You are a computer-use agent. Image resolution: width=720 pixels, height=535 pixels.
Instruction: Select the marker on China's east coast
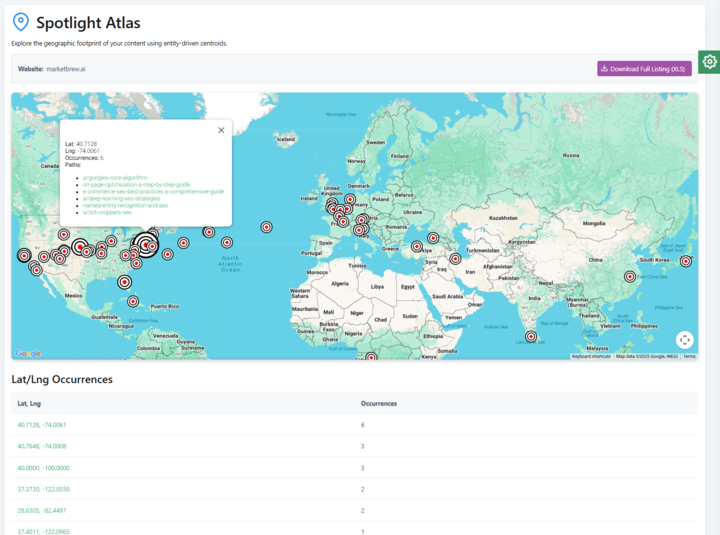coord(630,276)
